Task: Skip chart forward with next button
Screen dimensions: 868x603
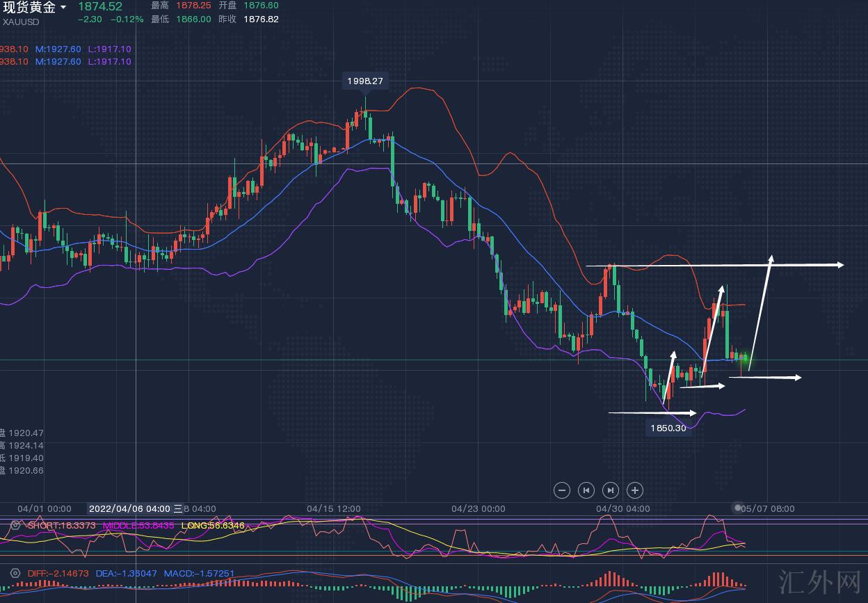Action: 611,490
